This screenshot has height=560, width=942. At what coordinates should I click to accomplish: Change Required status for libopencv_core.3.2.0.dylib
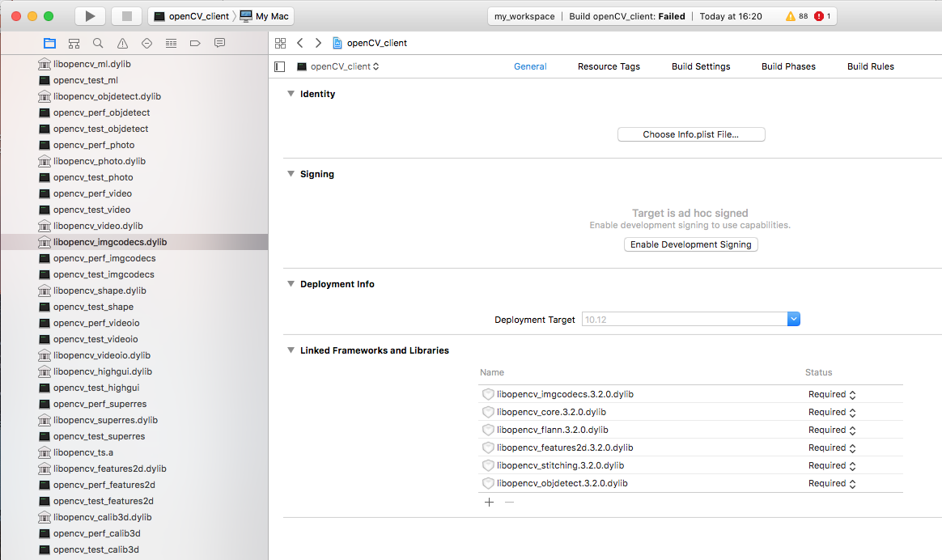point(832,412)
